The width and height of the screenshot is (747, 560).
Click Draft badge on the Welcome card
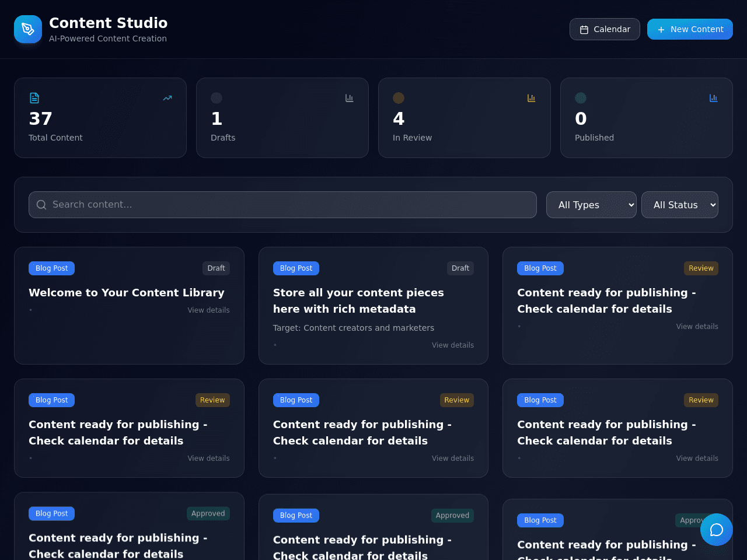(x=216, y=268)
